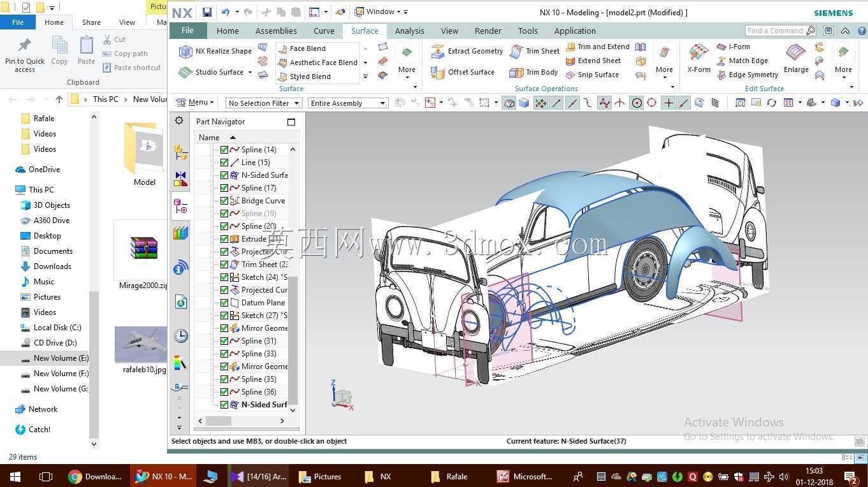Open Studio Surface dropdown arrow
The image size is (868, 487).
point(250,72)
